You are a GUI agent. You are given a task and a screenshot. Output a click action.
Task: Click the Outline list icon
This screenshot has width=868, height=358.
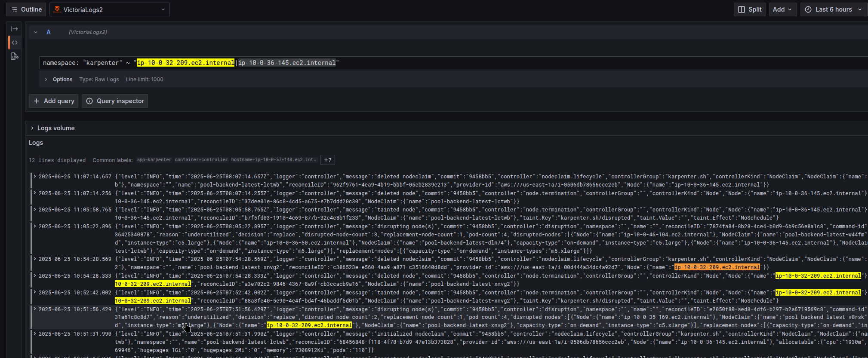pyautogui.click(x=14, y=9)
